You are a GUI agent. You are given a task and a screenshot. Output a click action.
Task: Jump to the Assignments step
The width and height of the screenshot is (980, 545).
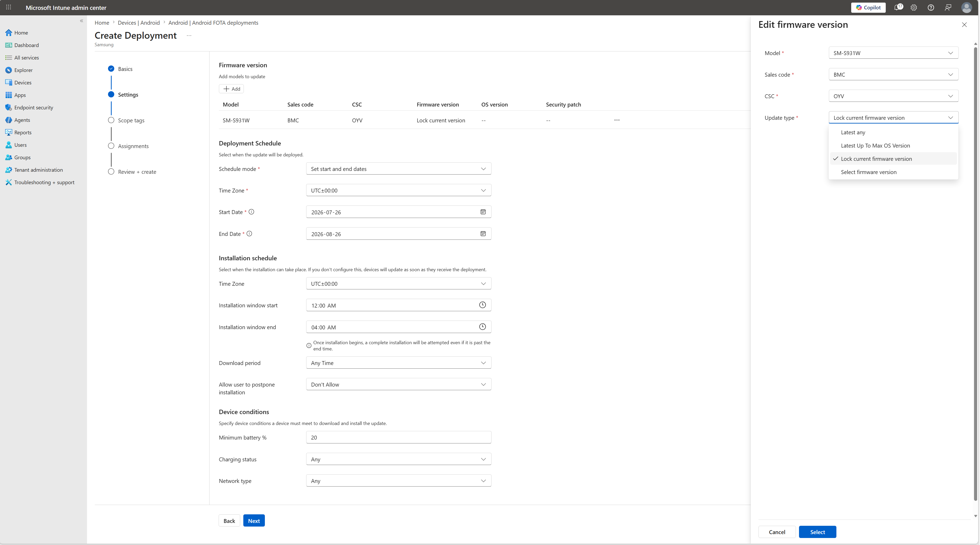(129, 146)
